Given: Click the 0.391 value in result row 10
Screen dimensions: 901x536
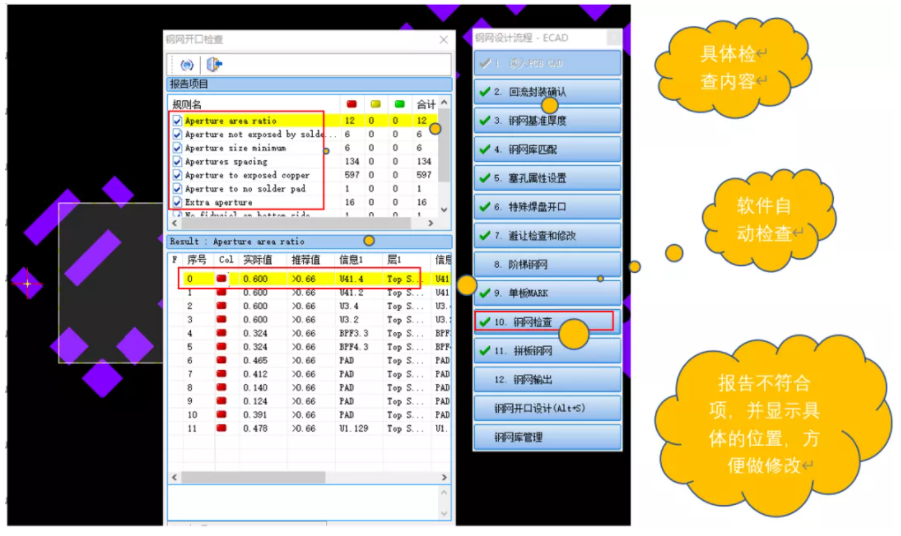Looking at the screenshot, I should click(255, 415).
